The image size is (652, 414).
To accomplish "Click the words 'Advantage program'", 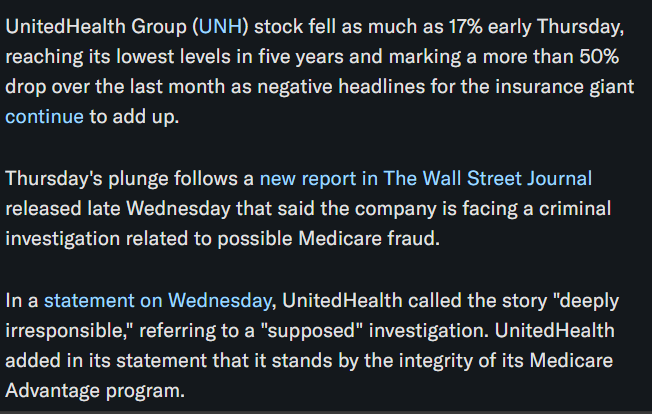I will point(93,391).
